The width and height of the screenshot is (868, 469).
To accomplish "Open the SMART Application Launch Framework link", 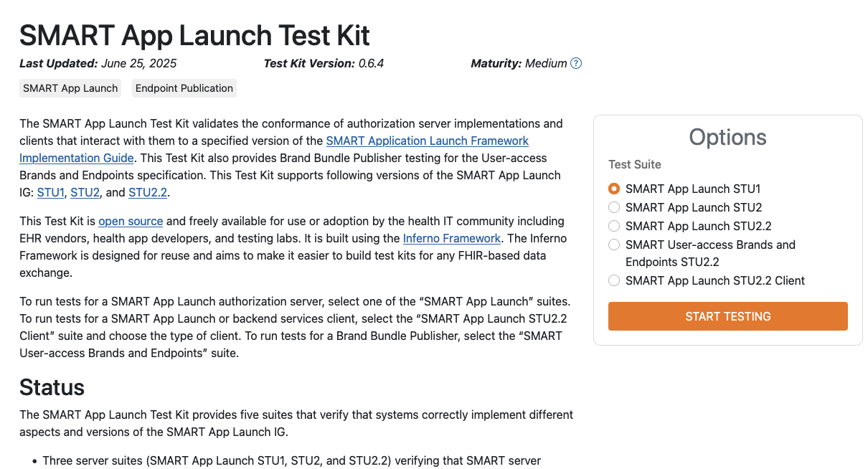I will point(428,141).
